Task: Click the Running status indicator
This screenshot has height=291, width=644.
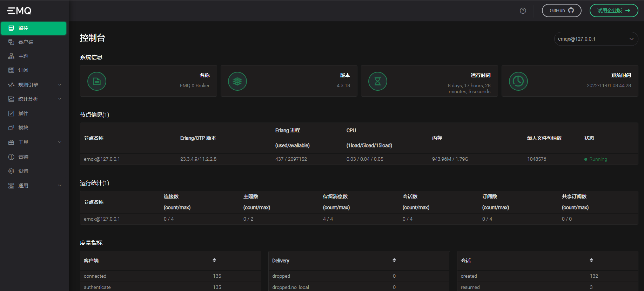Action: (x=596, y=159)
